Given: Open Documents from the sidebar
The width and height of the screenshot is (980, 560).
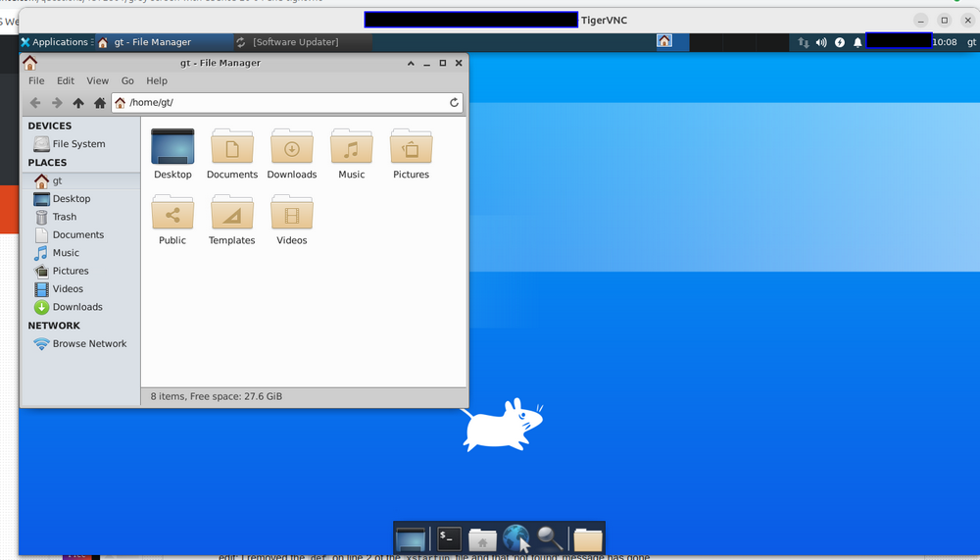Looking at the screenshot, I should pyautogui.click(x=80, y=235).
